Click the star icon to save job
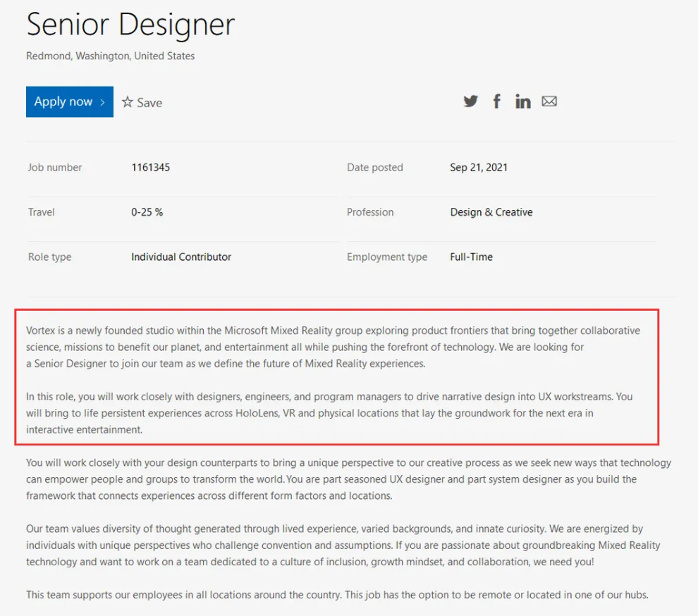The height and width of the screenshot is (616, 698). [x=127, y=102]
